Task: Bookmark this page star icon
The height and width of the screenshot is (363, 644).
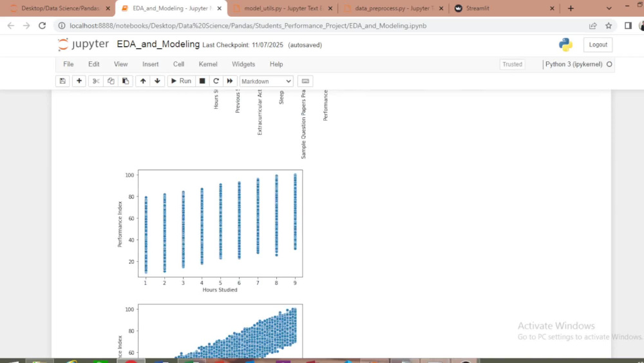Action: click(x=609, y=26)
